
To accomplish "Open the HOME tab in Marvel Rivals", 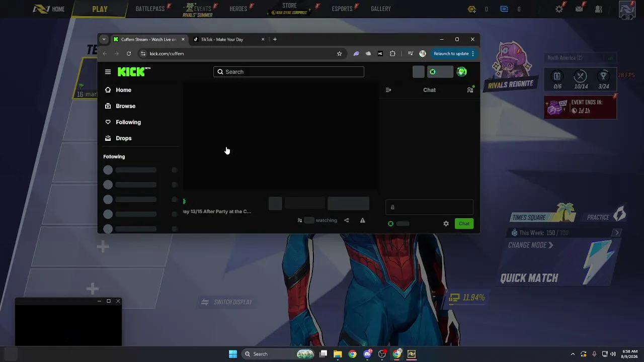I will tap(49, 9).
